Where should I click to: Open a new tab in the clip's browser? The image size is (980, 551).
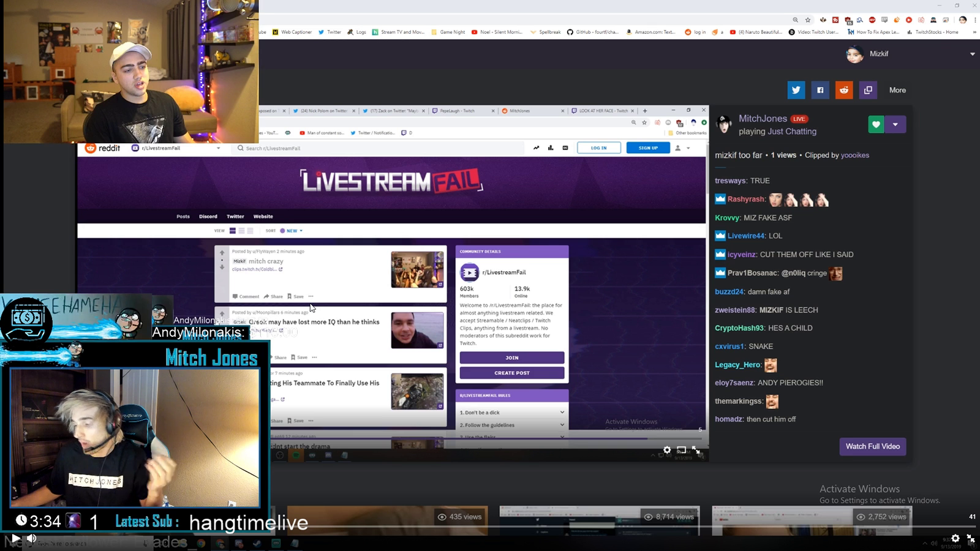[x=644, y=111]
